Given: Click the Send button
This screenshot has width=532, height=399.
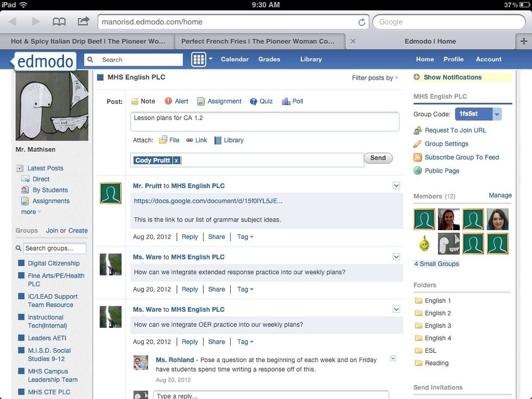Looking at the screenshot, I should pyautogui.click(x=378, y=158).
